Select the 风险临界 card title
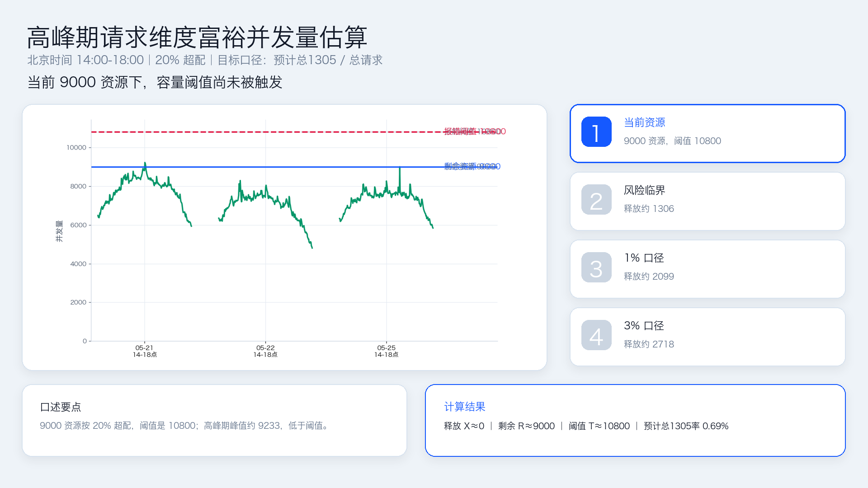The image size is (868, 488). pyautogui.click(x=644, y=190)
